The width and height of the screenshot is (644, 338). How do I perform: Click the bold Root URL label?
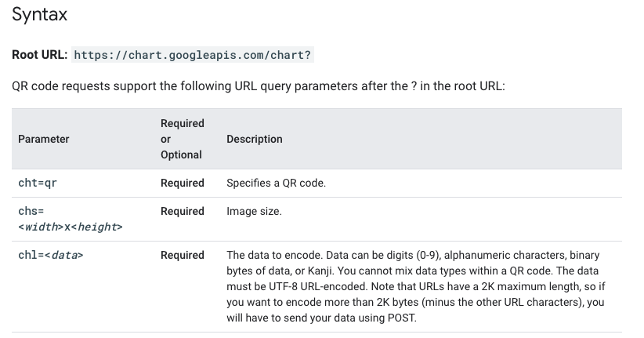coord(39,56)
